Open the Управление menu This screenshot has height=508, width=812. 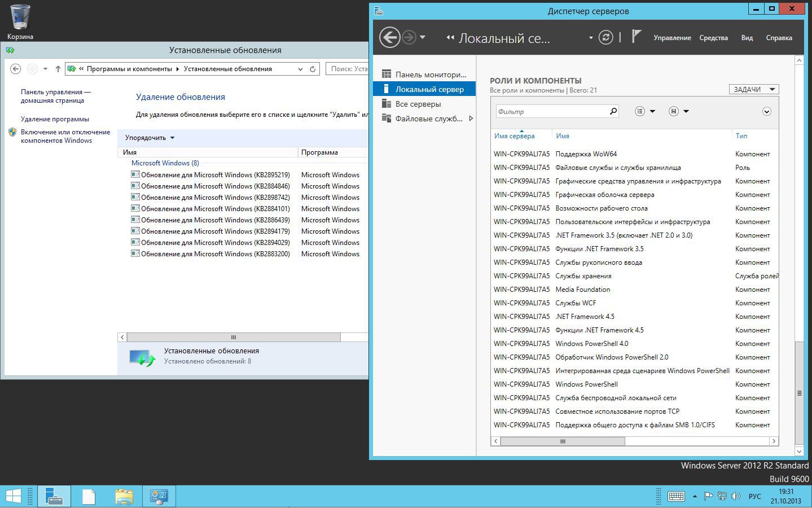[672, 38]
